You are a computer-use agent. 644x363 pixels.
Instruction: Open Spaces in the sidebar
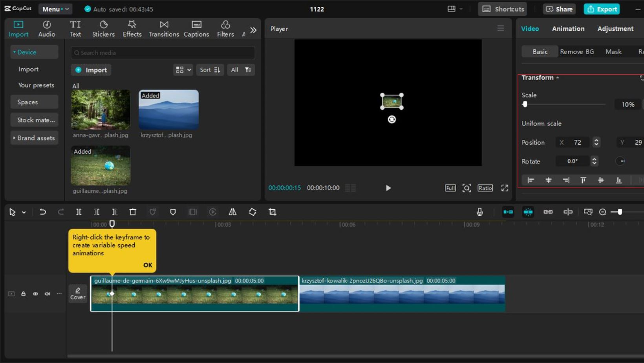[34, 102]
